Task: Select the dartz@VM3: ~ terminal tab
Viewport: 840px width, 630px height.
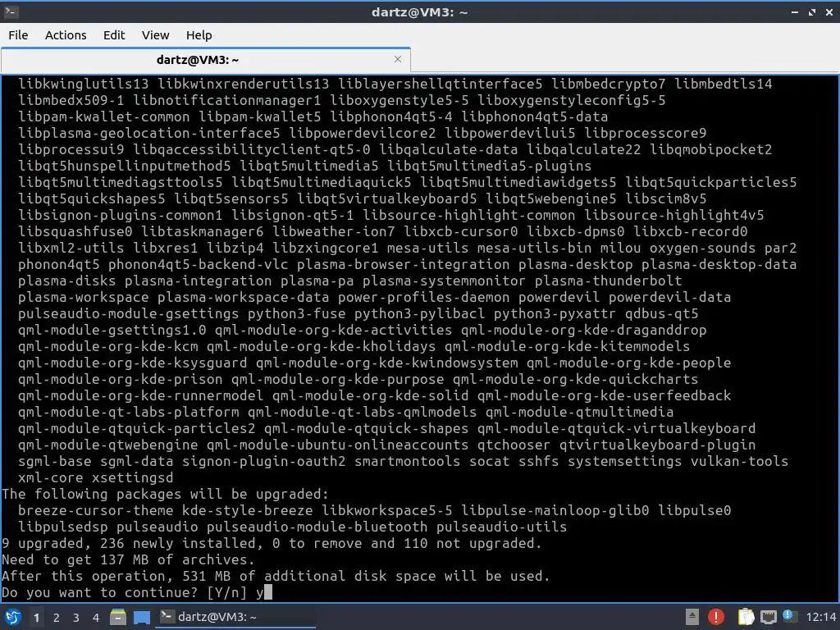Action: pos(206,59)
